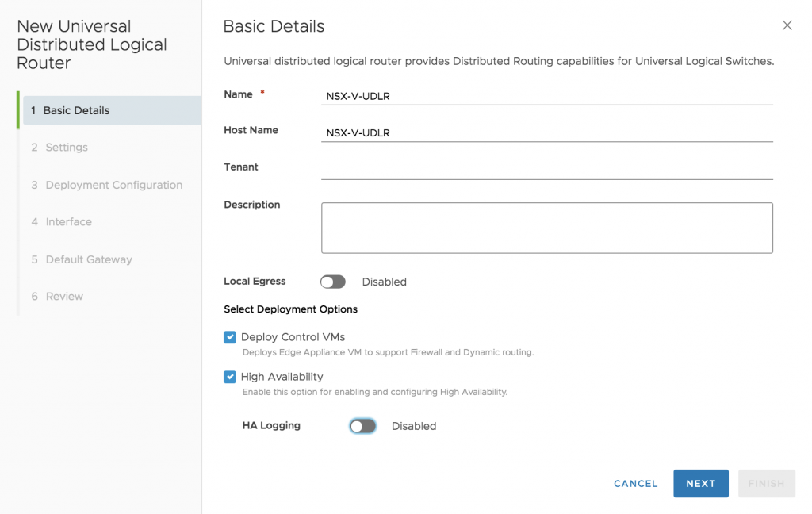Image resolution: width=812 pixels, height=514 pixels.
Task: Focus the Host Name input field
Action: pos(547,132)
